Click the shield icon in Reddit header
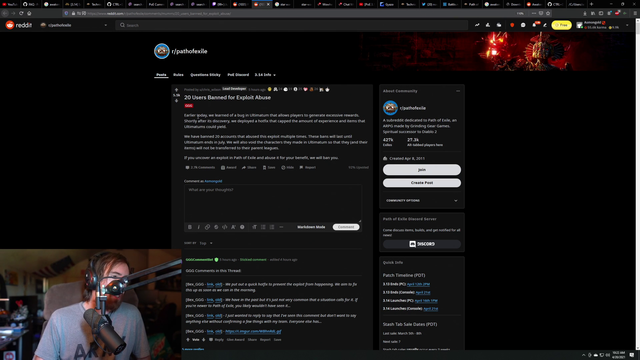Image resolution: width=640 pixels, height=360 pixels. tap(512, 25)
